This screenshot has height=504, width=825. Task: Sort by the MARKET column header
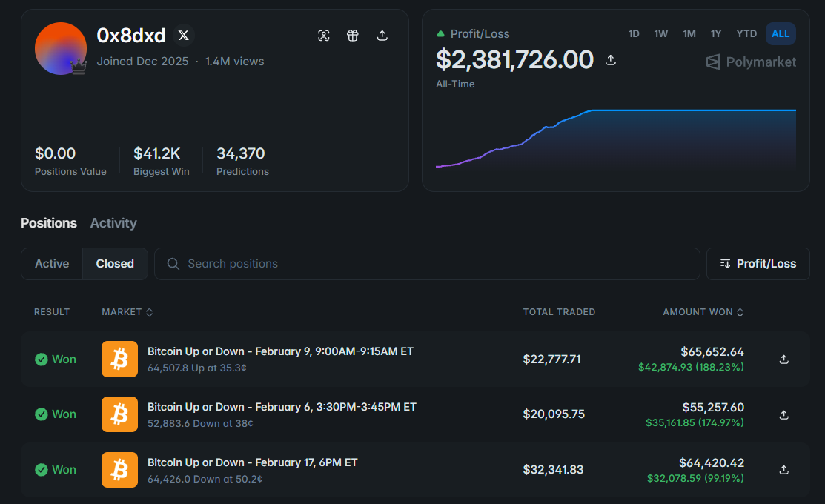(x=127, y=312)
